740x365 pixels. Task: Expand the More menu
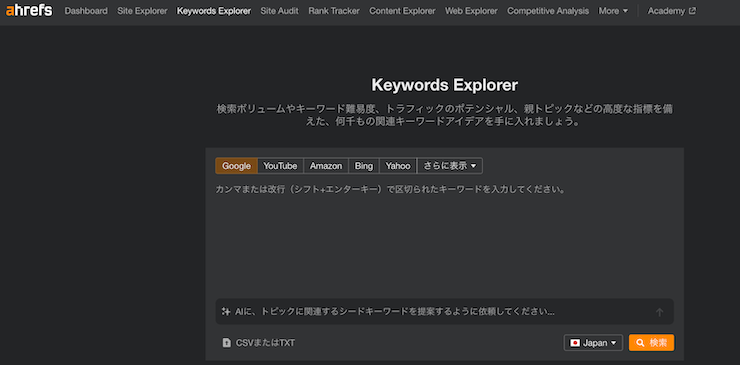[x=613, y=11]
